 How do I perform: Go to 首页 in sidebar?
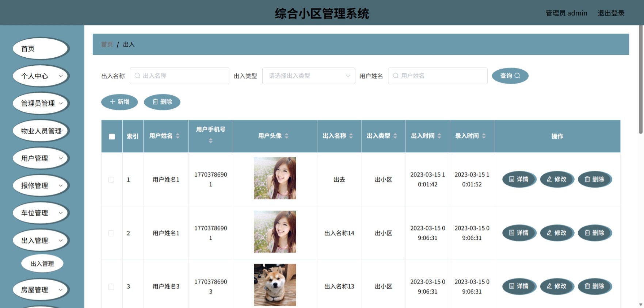tap(41, 49)
